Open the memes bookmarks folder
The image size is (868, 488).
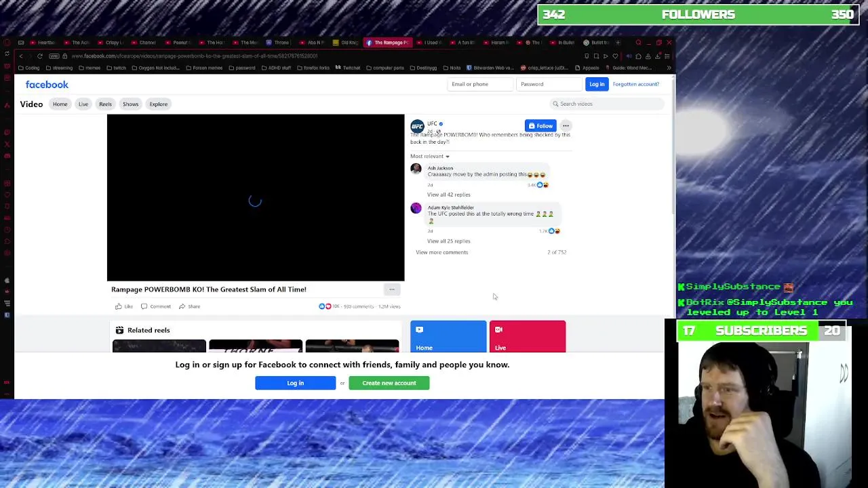90,68
